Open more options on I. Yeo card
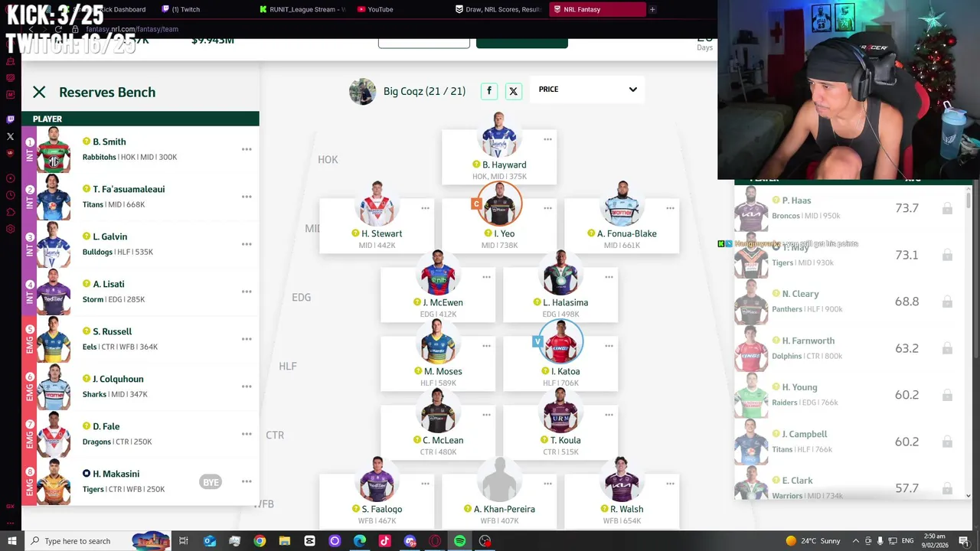This screenshot has height=551, width=980. pyautogui.click(x=547, y=208)
